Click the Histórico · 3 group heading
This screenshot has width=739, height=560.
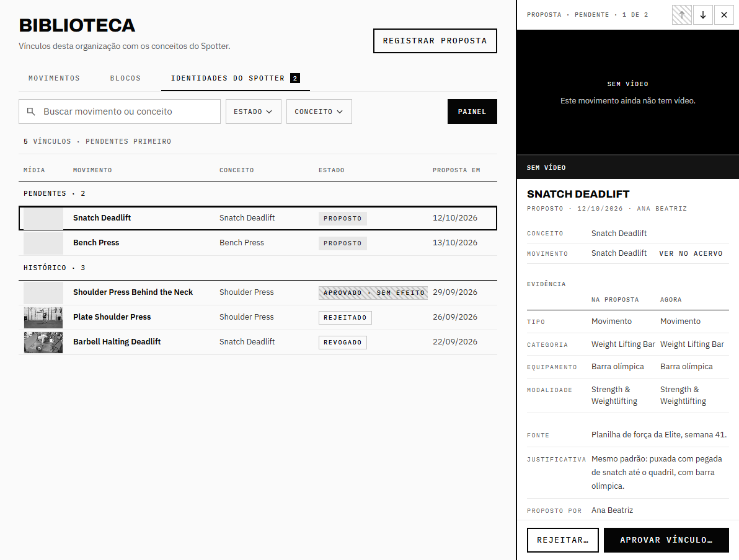(54, 268)
